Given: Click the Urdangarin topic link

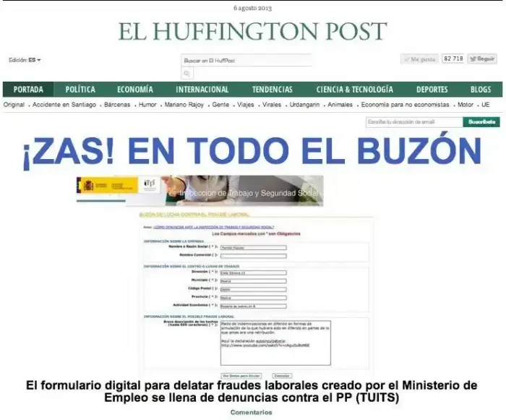Looking at the screenshot, I should click(x=304, y=105).
